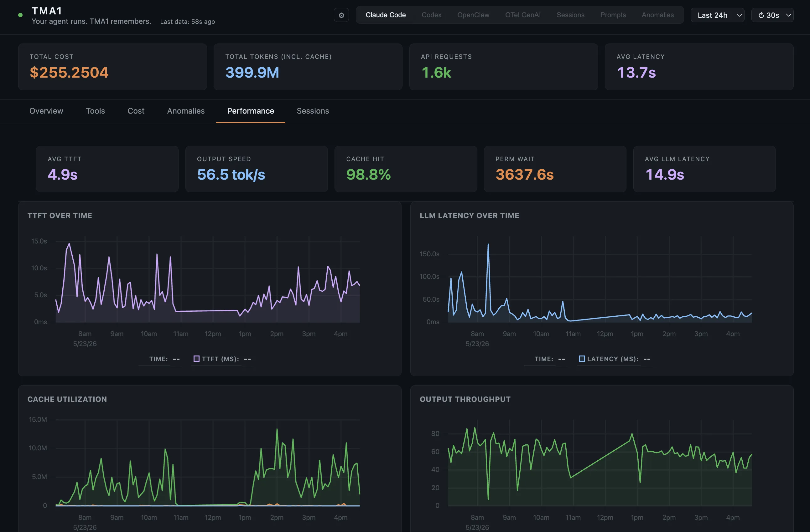The image size is (810, 532).
Task: Click the Total Cost $255.2504 value
Action: click(x=69, y=72)
